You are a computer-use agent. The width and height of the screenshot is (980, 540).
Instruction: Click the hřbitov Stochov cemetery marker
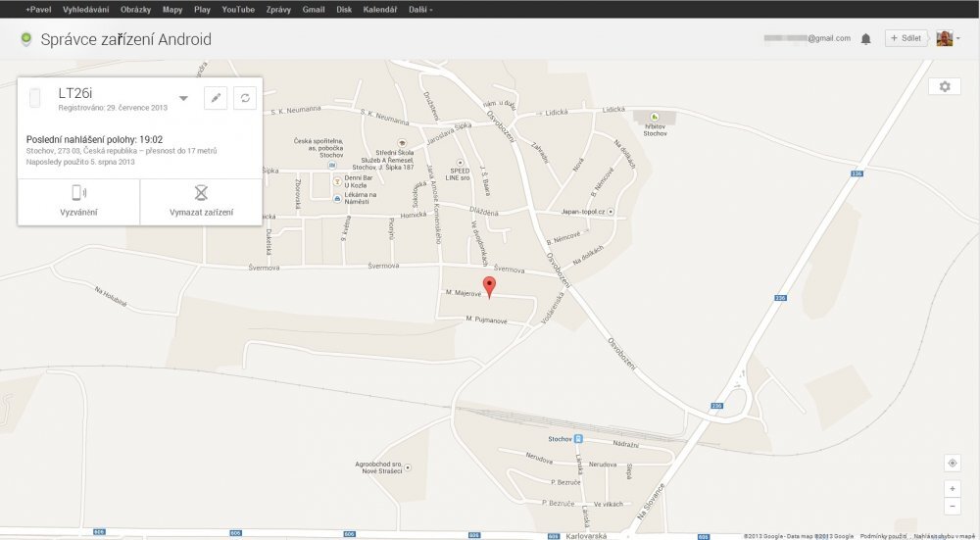point(654,117)
